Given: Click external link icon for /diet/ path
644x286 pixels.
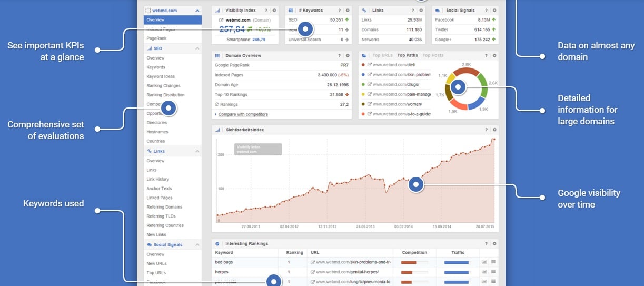Looking at the screenshot, I should click(x=370, y=65).
